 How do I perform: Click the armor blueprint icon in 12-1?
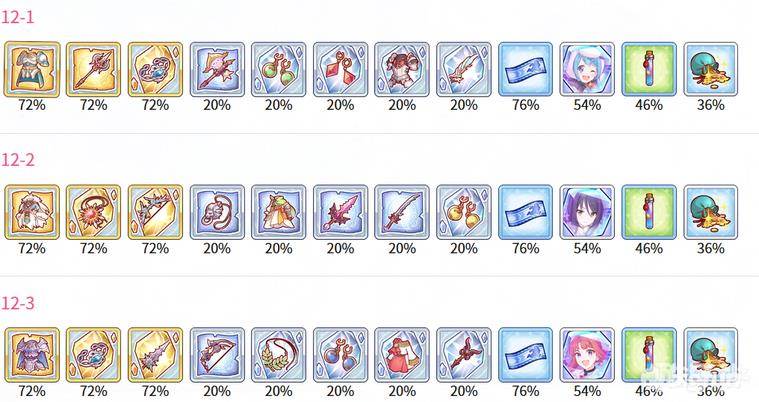tap(32, 69)
